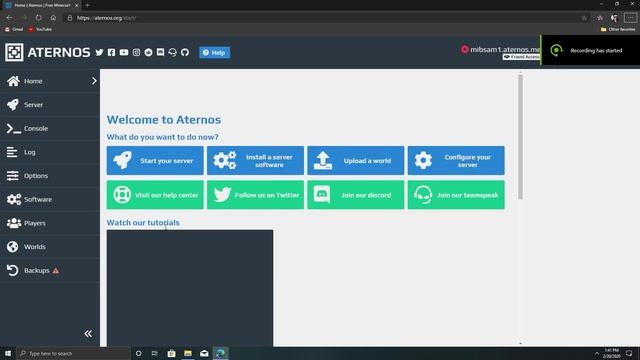Viewport: 640px width, 360px height.
Task: Open Mail app from taskbar
Action: coord(204,353)
